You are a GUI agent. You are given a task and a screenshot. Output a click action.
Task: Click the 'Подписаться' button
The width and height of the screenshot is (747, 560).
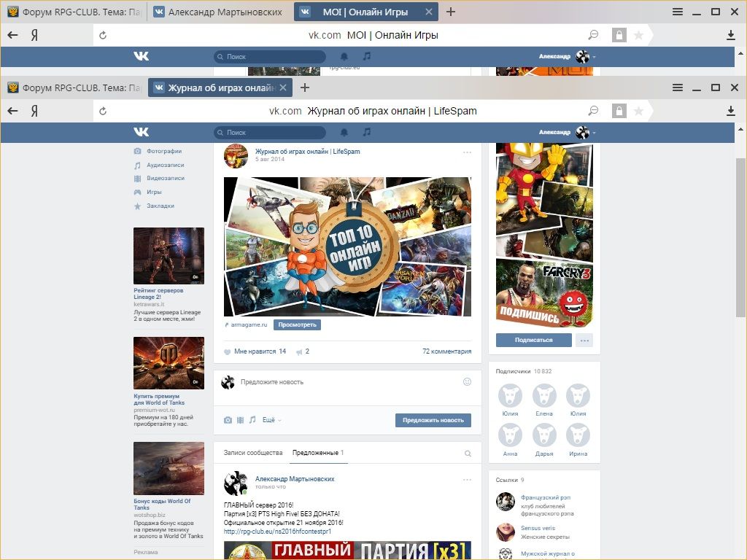533,340
